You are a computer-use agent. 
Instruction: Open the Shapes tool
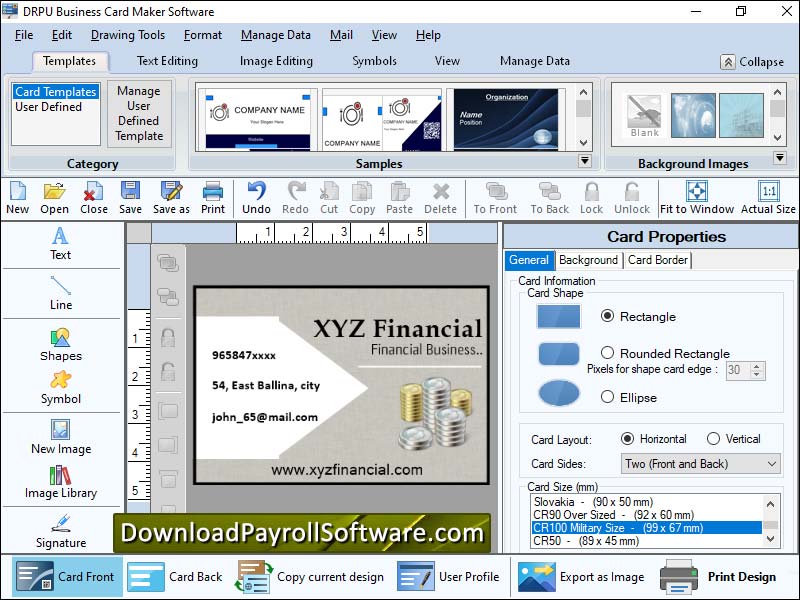[x=61, y=345]
